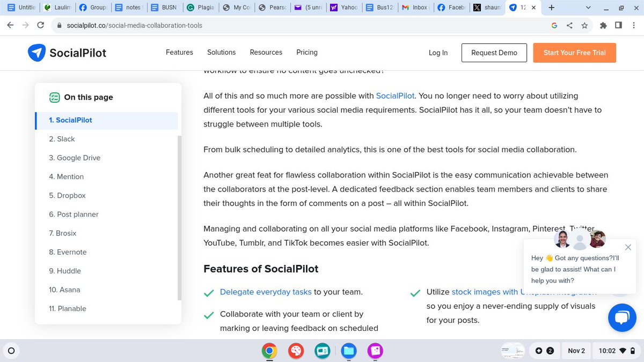Switch to the X shaun tab

click(487, 8)
